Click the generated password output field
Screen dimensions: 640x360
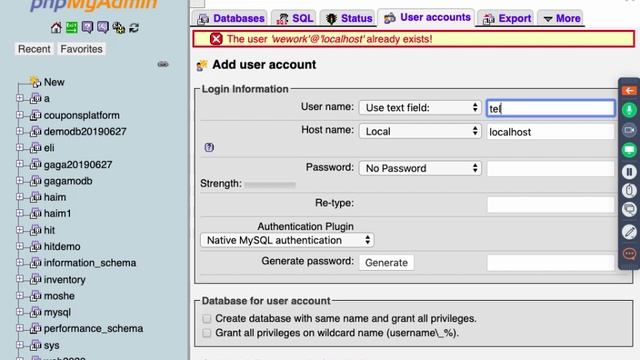[551, 262]
